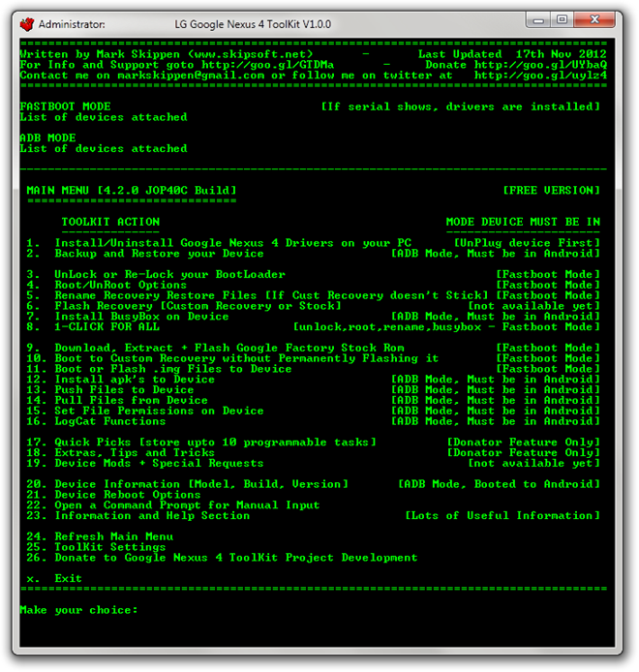The width and height of the screenshot is (639, 672).
Task: Click option 21 Device Reboot Options
Action: coord(113,495)
